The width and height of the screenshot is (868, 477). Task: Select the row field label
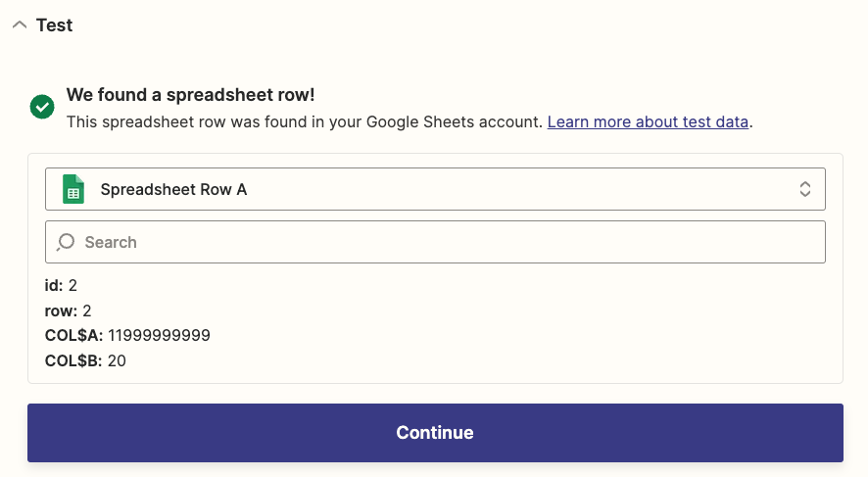click(61, 310)
